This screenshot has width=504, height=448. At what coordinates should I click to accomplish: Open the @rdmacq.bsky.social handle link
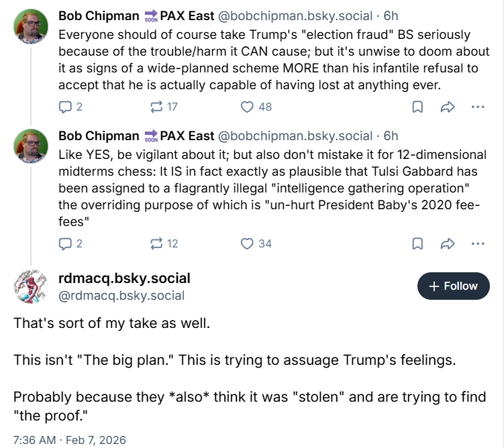tap(121, 296)
